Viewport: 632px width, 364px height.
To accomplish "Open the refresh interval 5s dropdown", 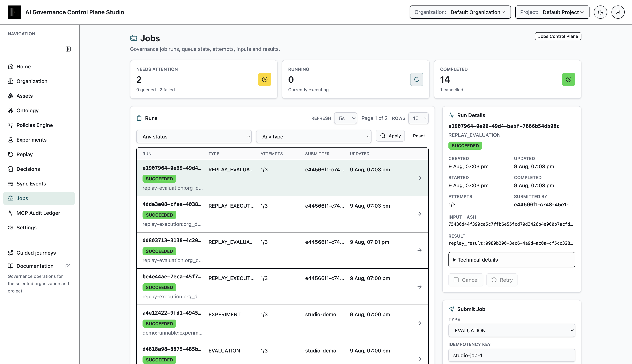I will click(x=345, y=118).
